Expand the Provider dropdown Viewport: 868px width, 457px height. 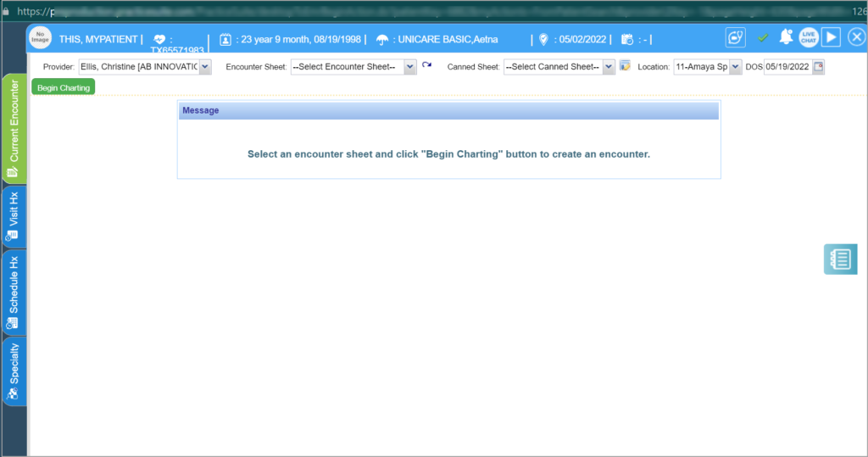point(204,67)
